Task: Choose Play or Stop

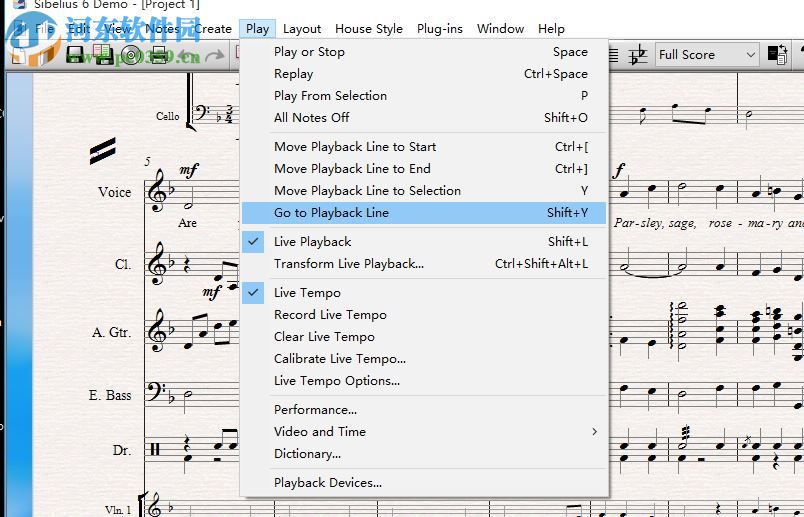Action: point(424,52)
